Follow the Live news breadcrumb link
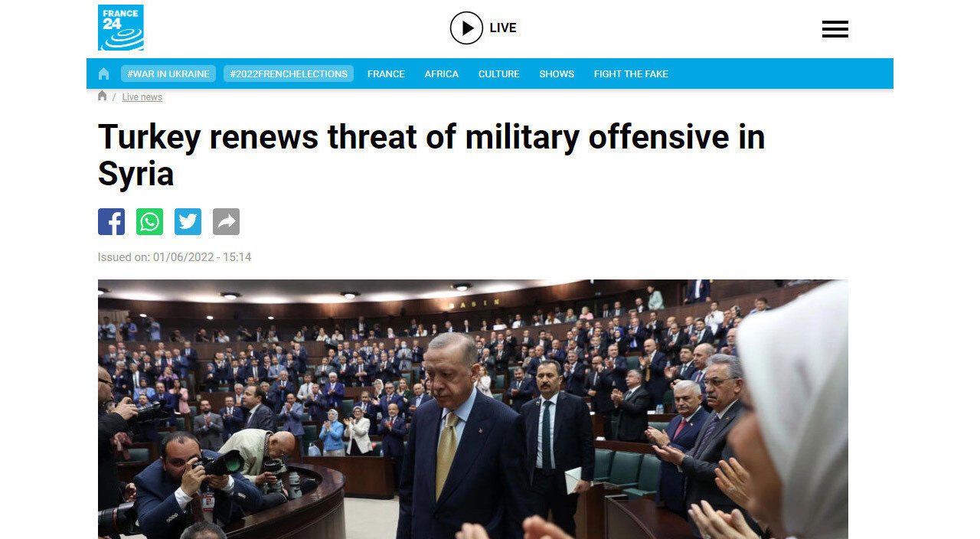Image resolution: width=980 pixels, height=539 pixels. pos(142,97)
